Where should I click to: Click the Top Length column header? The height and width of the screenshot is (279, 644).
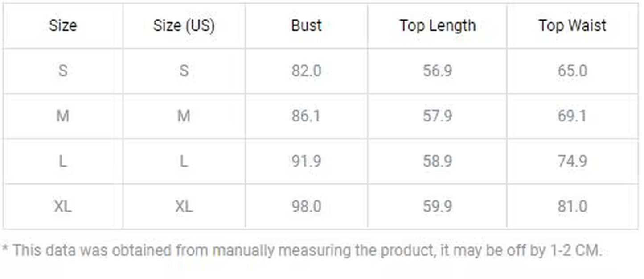point(437,25)
